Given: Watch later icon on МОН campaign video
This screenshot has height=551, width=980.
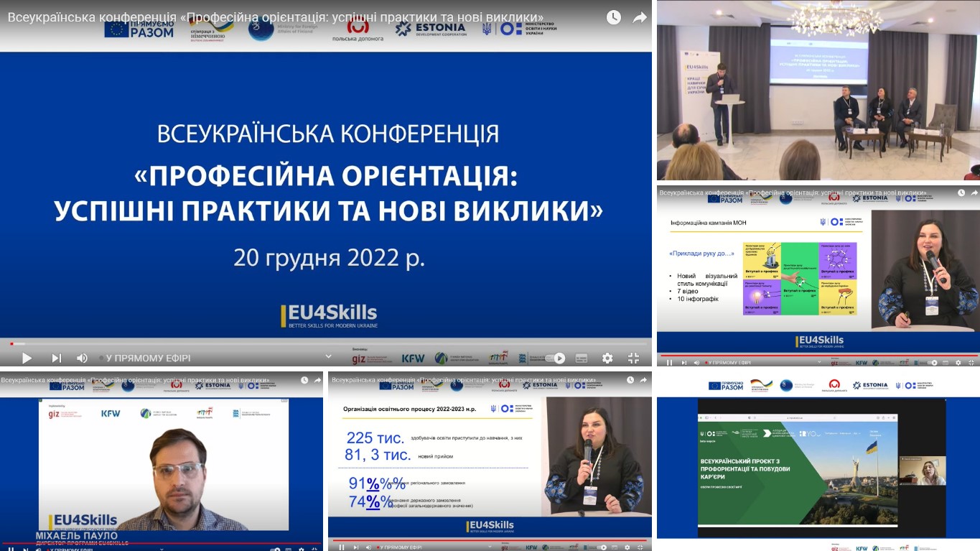Looking at the screenshot, I should (961, 193).
